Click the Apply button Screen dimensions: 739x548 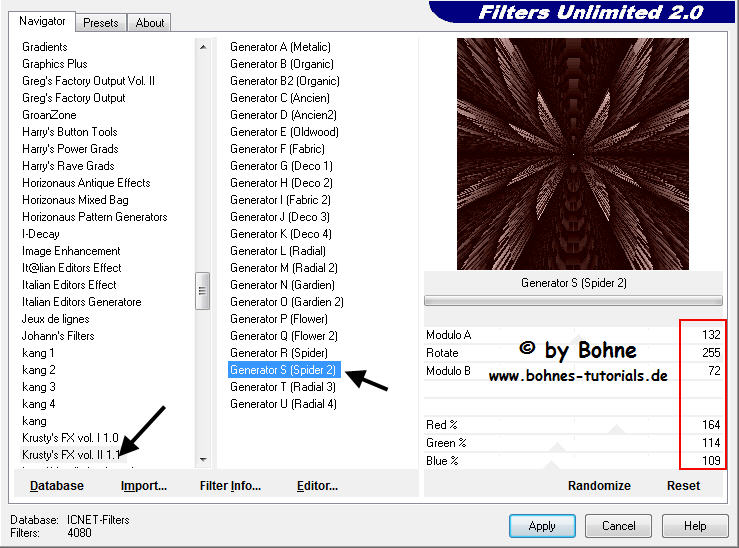541,525
